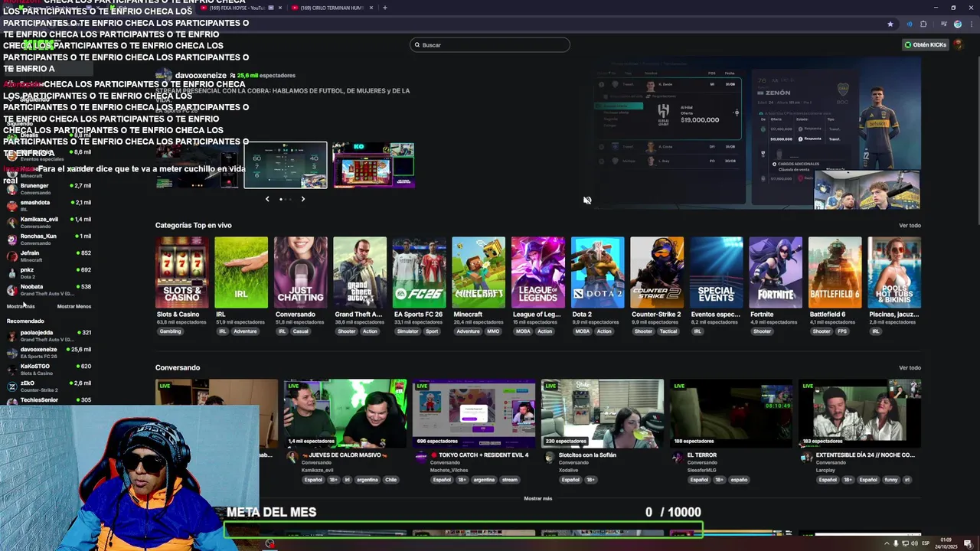
Task: Open davooxeneize recommended sidebar channel
Action: coord(49,352)
